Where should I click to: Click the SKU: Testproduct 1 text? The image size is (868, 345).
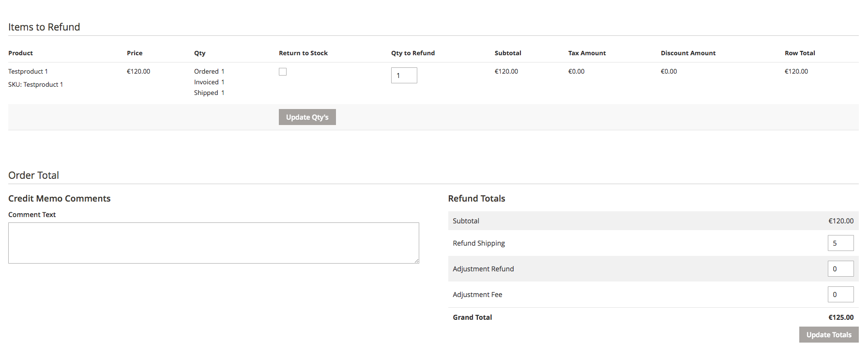[x=35, y=85]
